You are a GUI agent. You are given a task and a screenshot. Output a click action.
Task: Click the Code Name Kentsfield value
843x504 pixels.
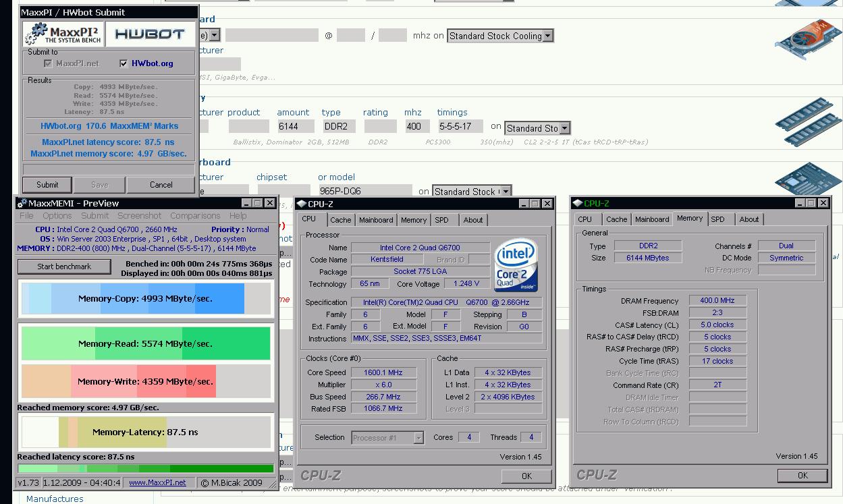pyautogui.click(x=387, y=260)
